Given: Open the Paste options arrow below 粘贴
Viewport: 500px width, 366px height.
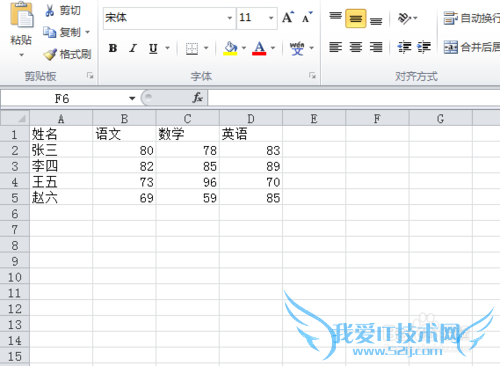Looking at the screenshot, I should pos(22,55).
